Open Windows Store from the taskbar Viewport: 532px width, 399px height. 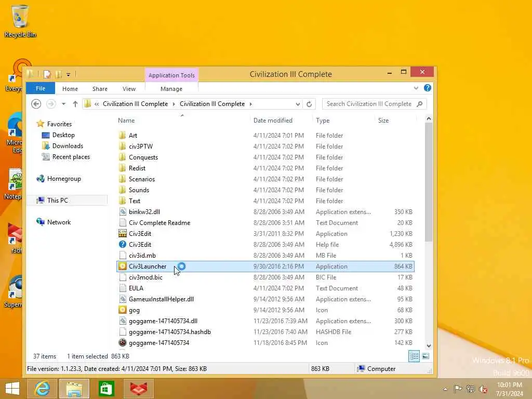(x=106, y=389)
